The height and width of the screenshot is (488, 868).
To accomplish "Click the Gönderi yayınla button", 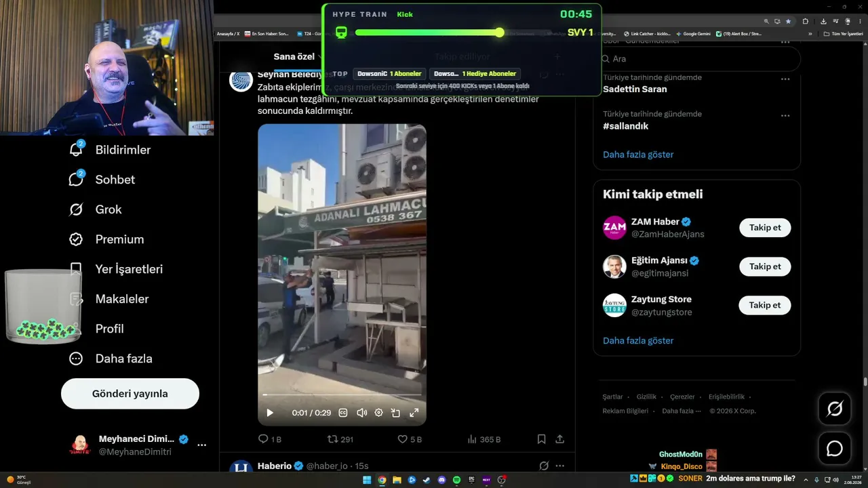I will [130, 394].
